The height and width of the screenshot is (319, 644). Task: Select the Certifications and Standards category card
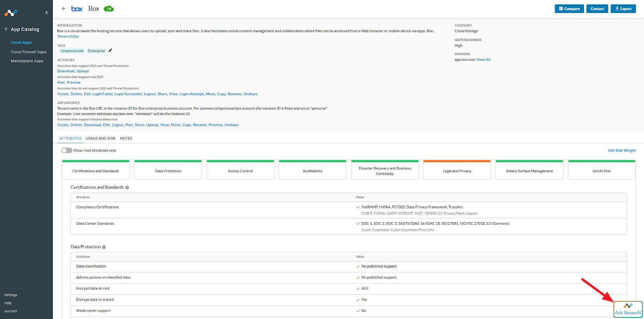96,170
